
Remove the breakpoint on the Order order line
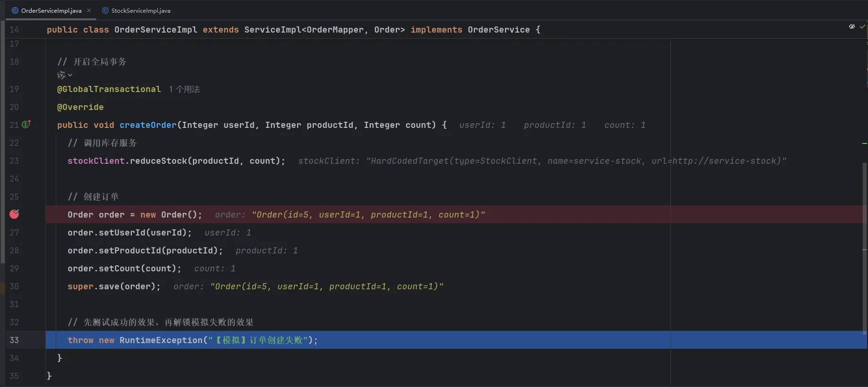pyautogui.click(x=15, y=214)
